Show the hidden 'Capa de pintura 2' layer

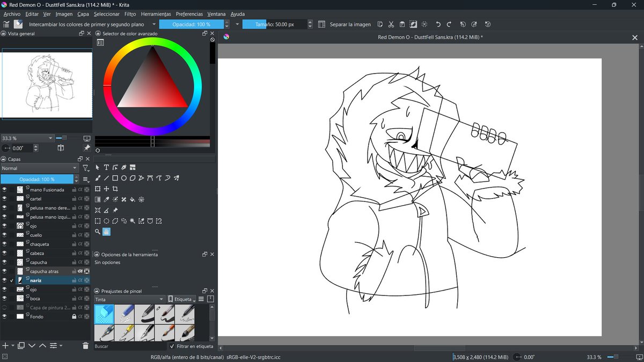click(x=4, y=308)
